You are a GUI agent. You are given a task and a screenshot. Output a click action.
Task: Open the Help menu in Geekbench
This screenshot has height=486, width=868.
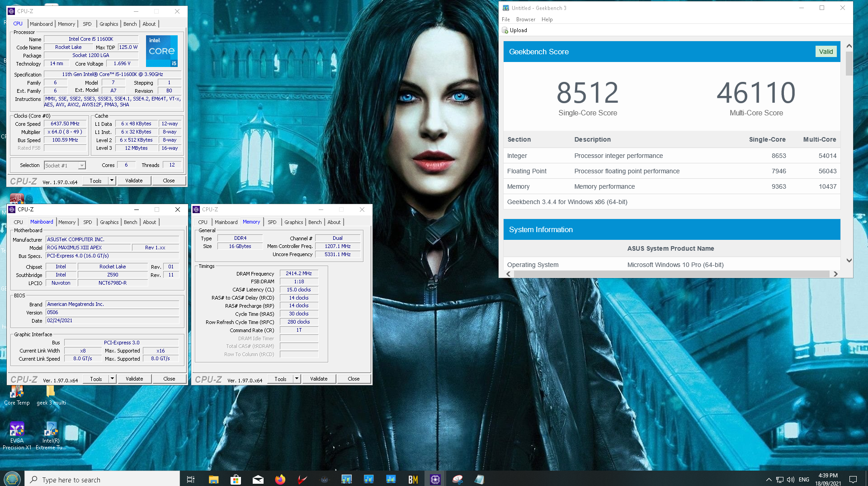click(547, 19)
